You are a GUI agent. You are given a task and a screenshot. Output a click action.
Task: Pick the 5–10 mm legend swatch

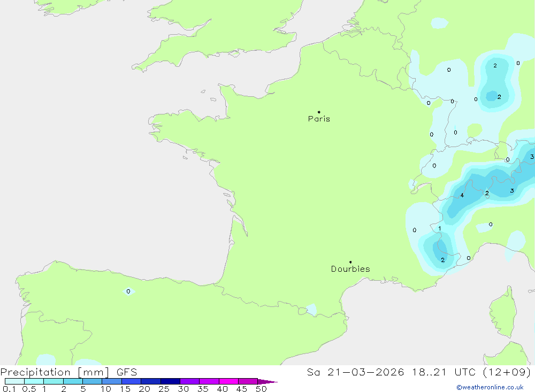pyautogui.click(x=92, y=381)
